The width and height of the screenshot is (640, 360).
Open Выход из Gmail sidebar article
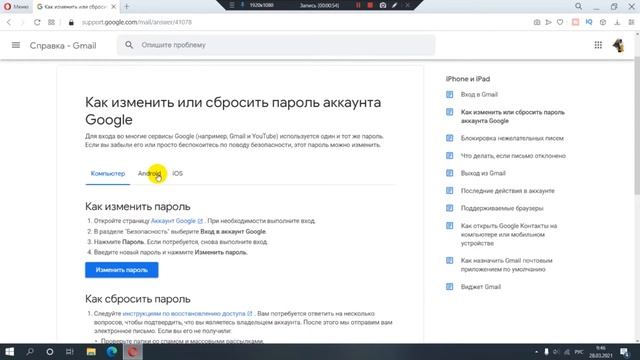tap(483, 173)
